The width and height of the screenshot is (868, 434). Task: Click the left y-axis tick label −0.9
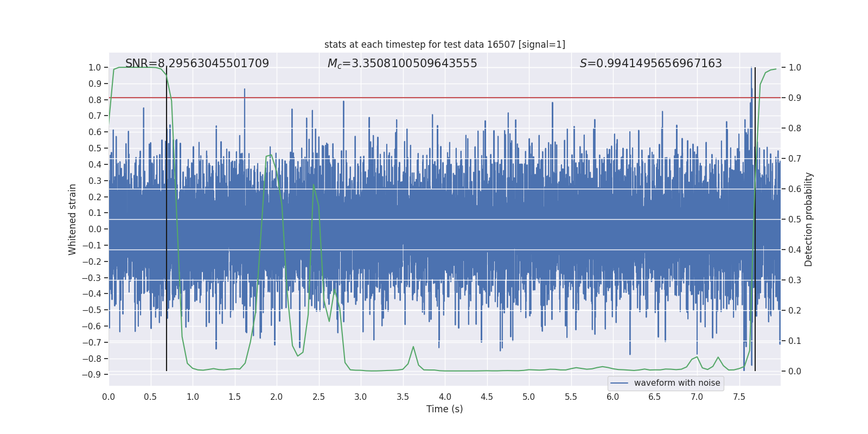tap(91, 375)
